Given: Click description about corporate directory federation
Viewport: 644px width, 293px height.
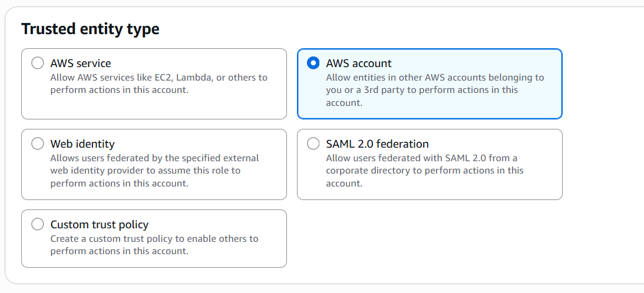Looking at the screenshot, I should (425, 170).
